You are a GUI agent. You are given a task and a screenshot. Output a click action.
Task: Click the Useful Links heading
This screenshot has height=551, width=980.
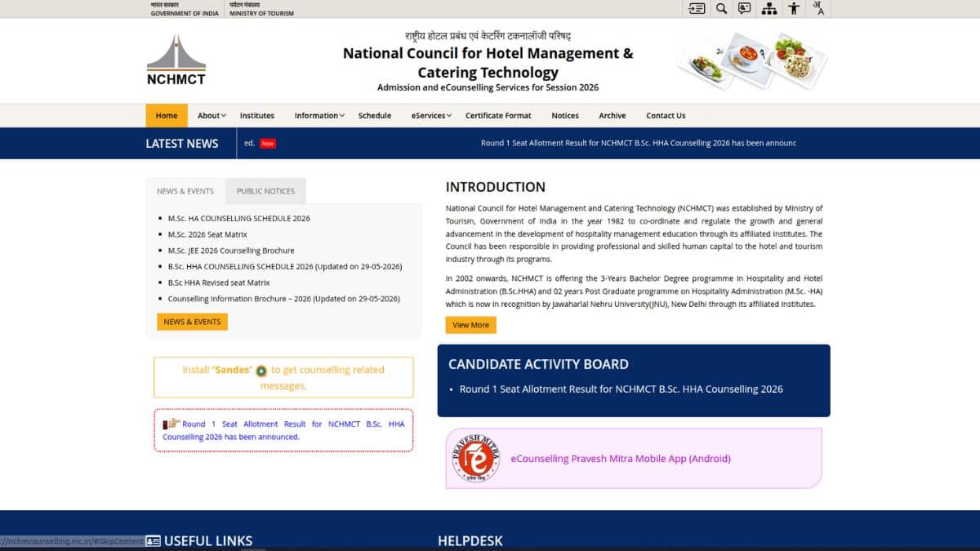point(208,540)
